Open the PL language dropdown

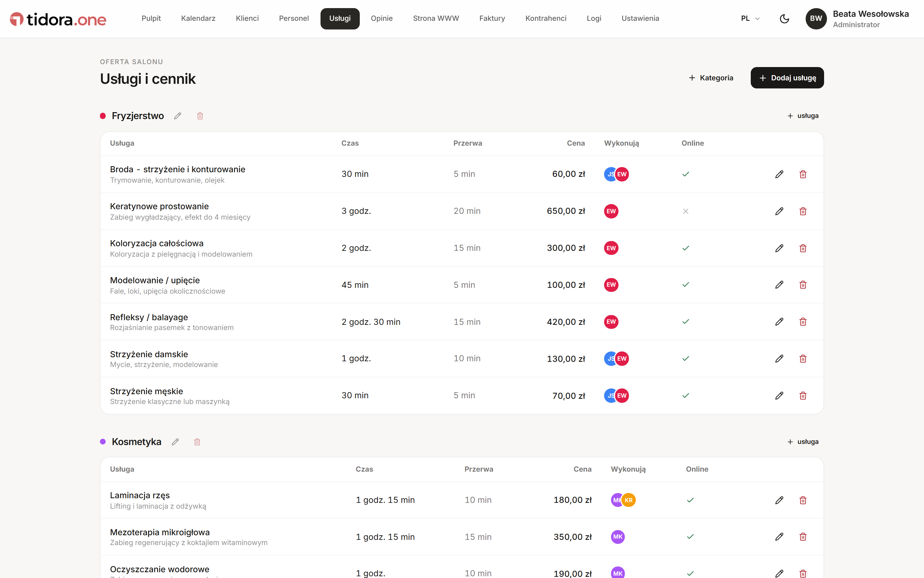coord(750,18)
